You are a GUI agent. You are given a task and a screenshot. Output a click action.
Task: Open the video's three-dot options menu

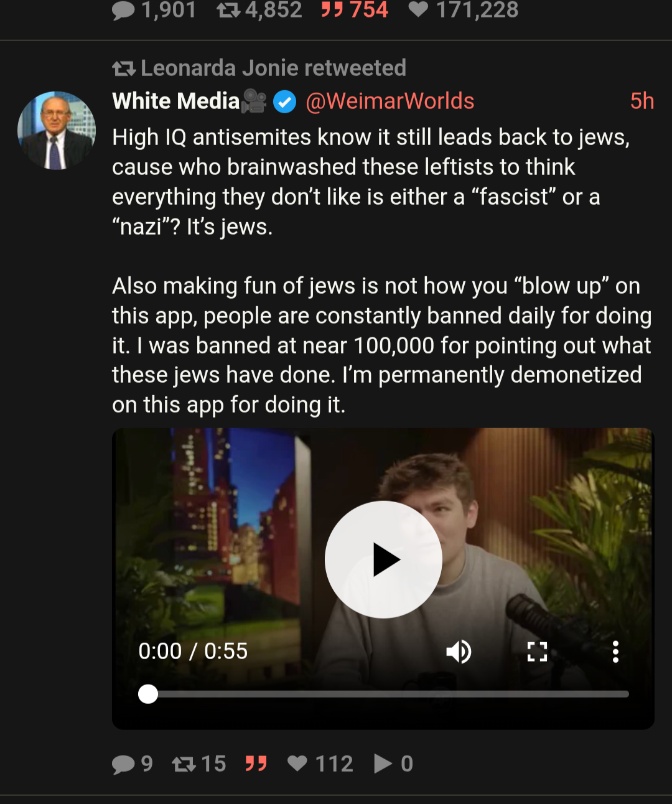pyautogui.click(x=615, y=652)
